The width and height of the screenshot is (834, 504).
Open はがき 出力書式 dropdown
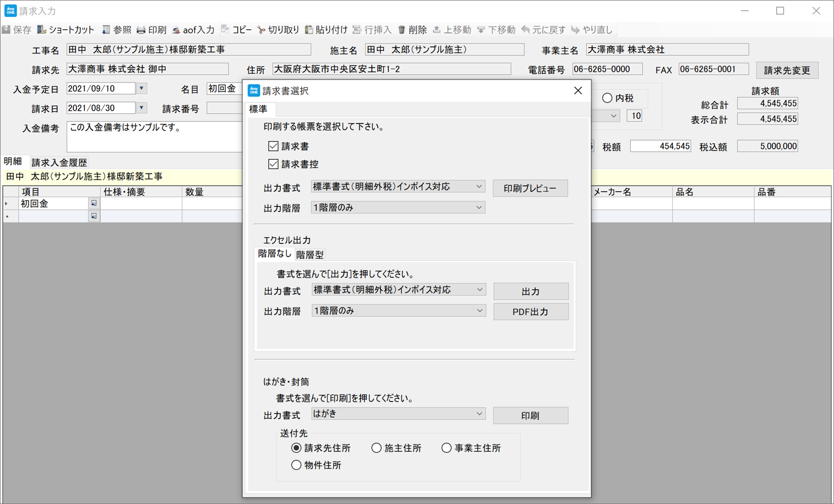pos(398,414)
